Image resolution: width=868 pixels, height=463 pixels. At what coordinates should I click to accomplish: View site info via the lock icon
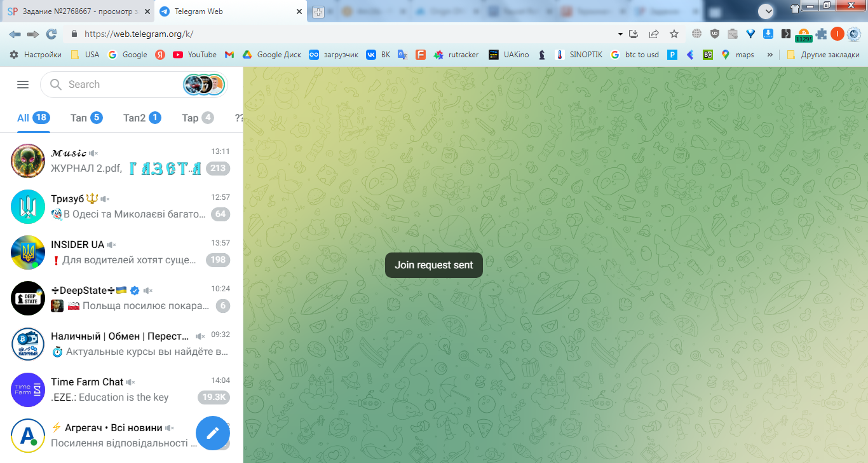click(x=74, y=34)
